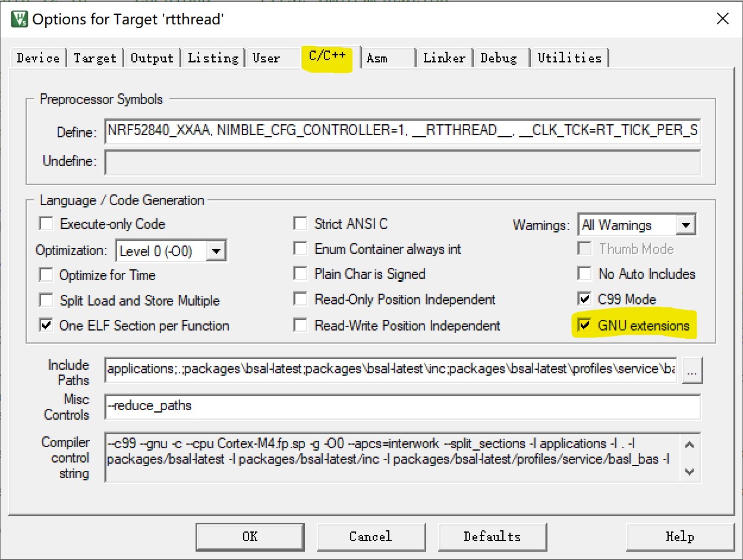This screenshot has height=560, width=743.
Task: Uncheck the GNU extensions option
Action: (585, 325)
